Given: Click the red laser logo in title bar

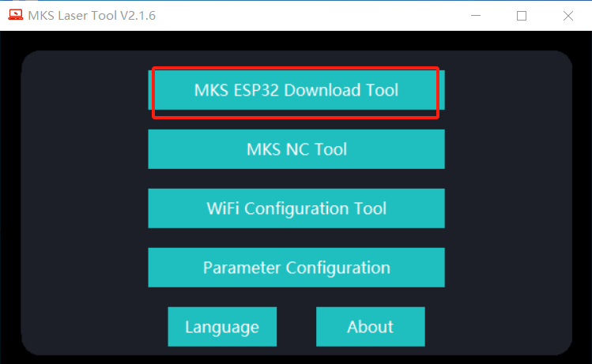Looking at the screenshot, I should (15, 16).
